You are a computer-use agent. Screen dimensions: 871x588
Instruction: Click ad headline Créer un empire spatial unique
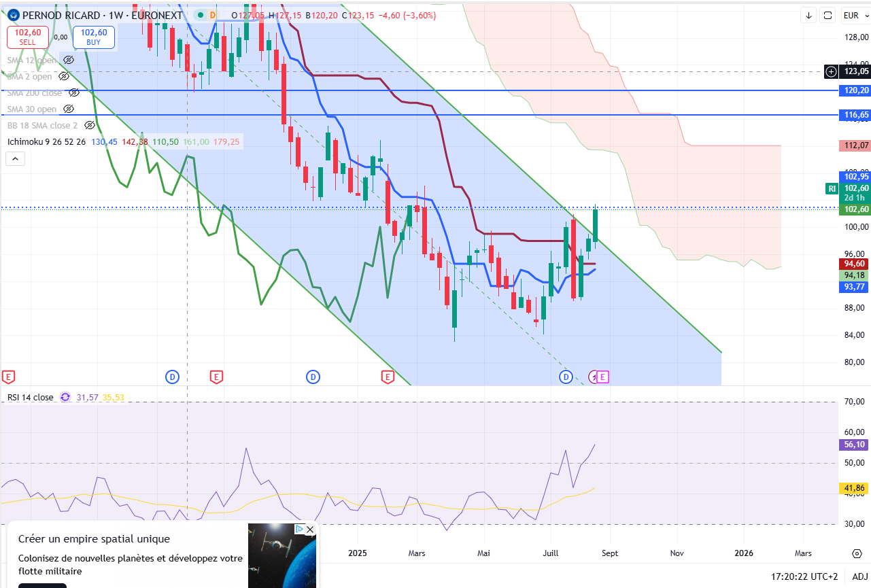coord(94,539)
